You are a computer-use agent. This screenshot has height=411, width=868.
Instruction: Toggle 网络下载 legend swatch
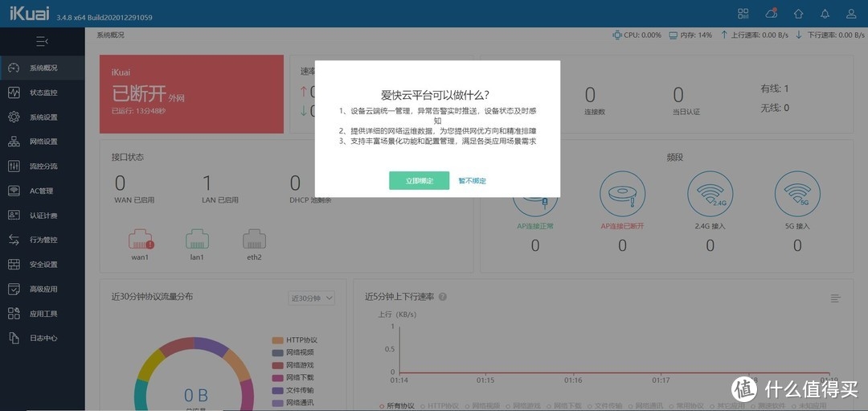pyautogui.click(x=278, y=378)
